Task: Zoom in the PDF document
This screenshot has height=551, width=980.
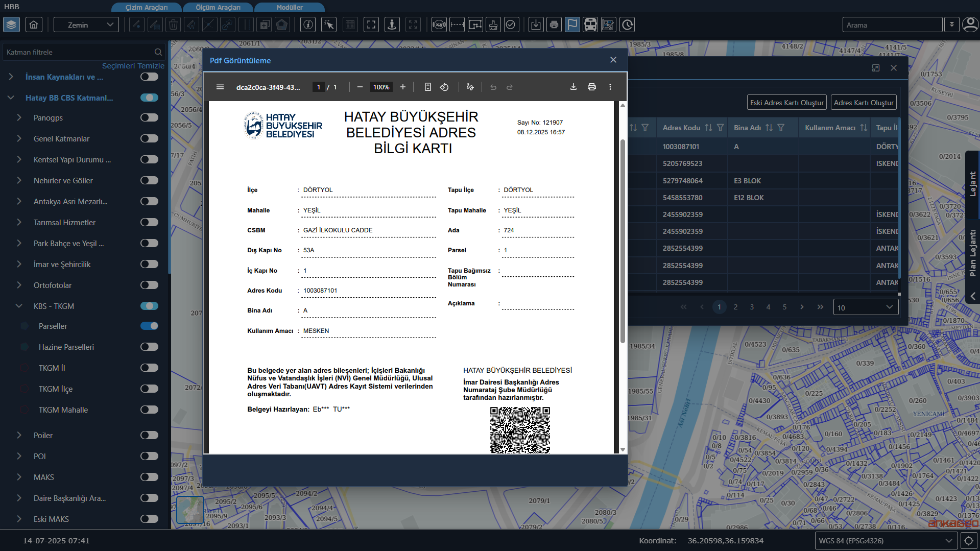Action: point(403,87)
